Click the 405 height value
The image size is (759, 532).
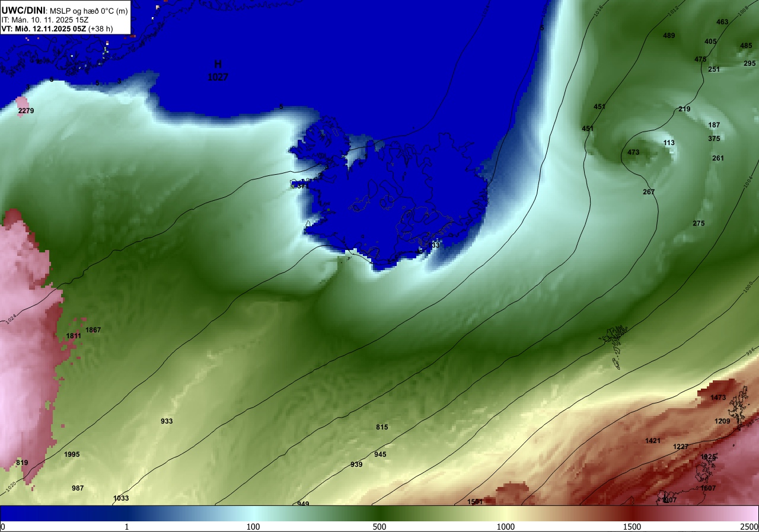pos(710,41)
